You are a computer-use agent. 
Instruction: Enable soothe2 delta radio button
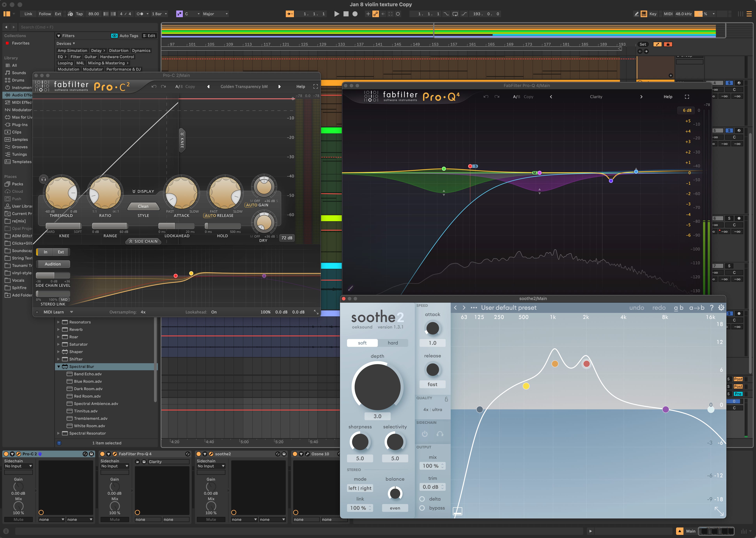pyautogui.click(x=422, y=499)
